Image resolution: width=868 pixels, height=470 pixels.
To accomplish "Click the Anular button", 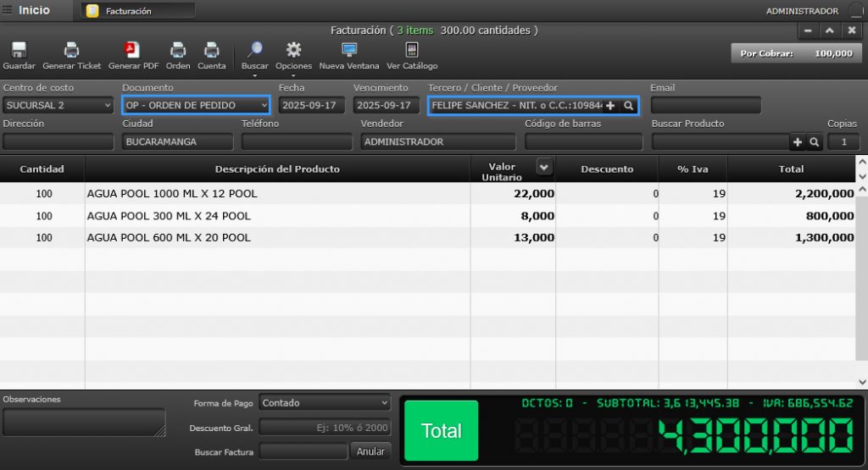I will [370, 451].
